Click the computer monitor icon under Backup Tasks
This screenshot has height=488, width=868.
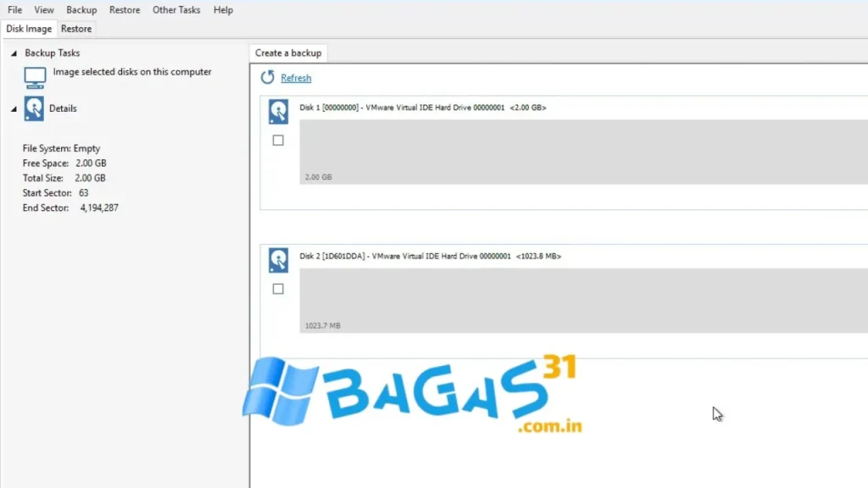coord(35,77)
